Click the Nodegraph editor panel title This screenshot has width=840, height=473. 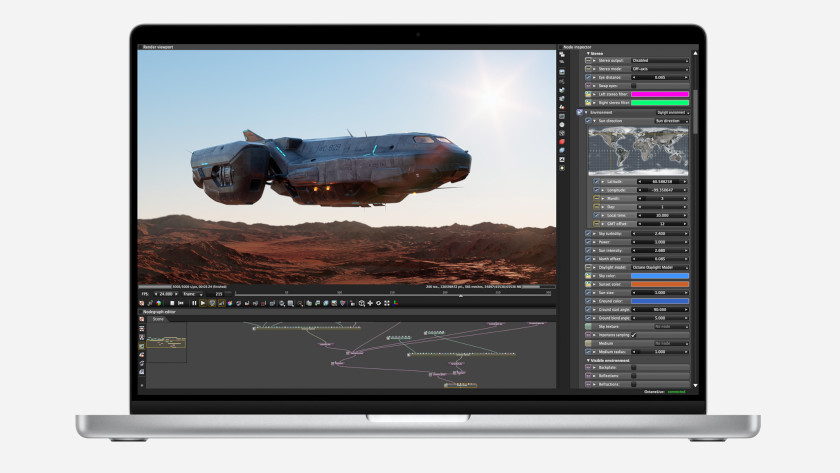point(159,312)
